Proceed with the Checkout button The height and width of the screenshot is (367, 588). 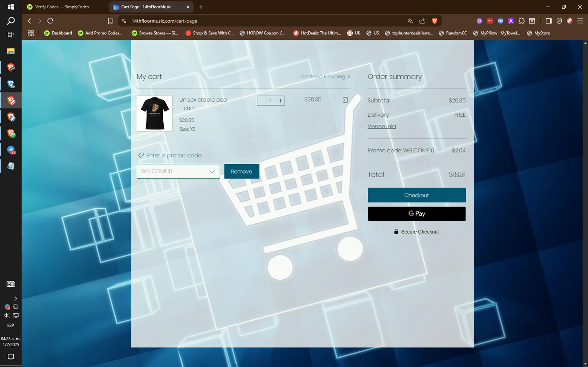click(x=416, y=195)
